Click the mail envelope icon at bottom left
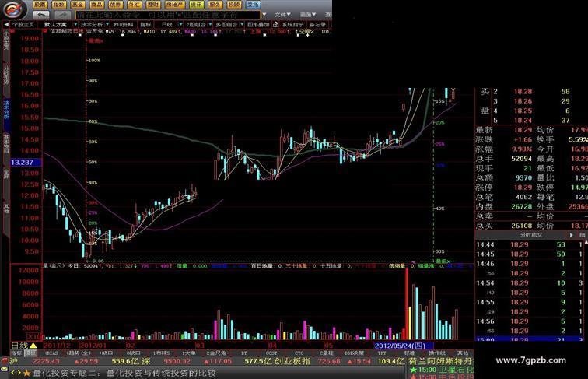This screenshot has height=379, width=588. tap(4, 370)
